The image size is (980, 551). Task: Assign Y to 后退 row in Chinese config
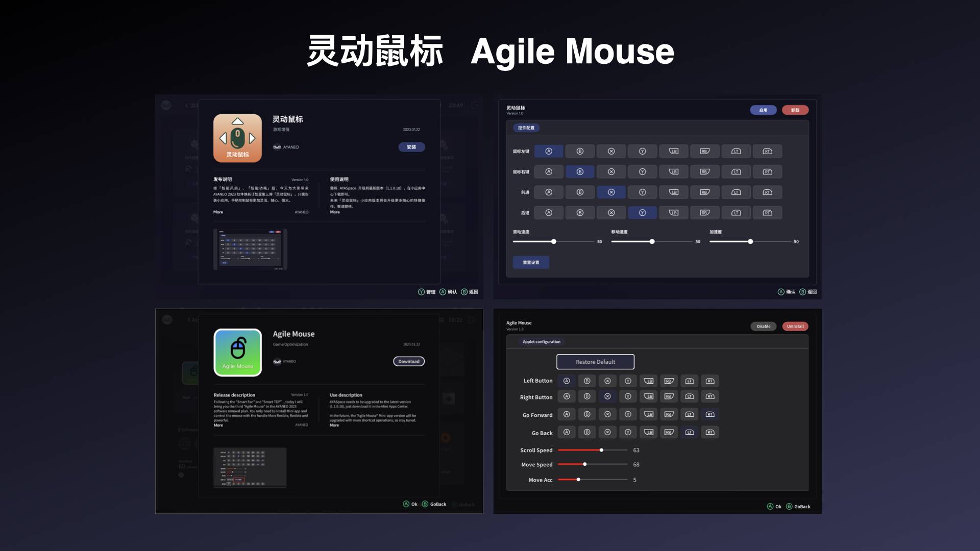point(643,212)
